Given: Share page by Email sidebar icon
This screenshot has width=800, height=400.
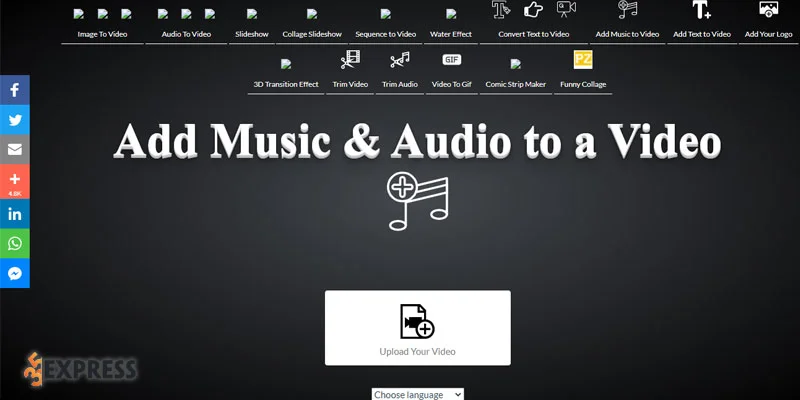Looking at the screenshot, I should pyautogui.click(x=15, y=149).
